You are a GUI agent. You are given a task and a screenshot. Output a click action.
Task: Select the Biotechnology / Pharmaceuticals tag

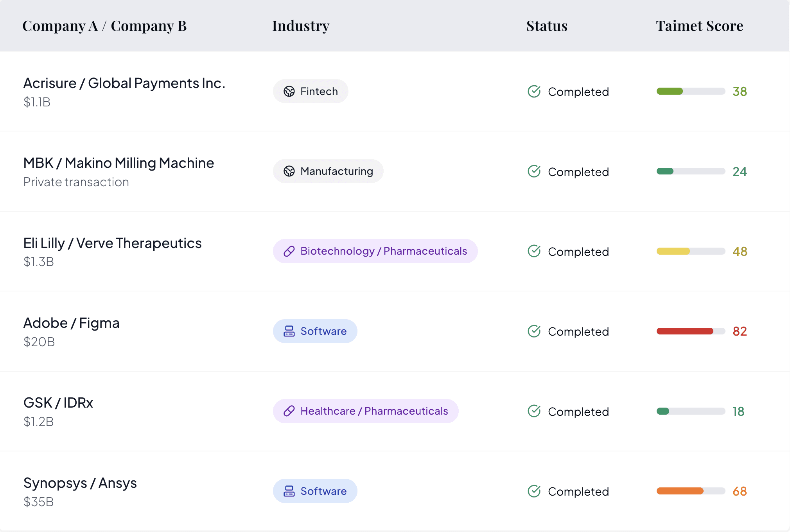coord(375,251)
